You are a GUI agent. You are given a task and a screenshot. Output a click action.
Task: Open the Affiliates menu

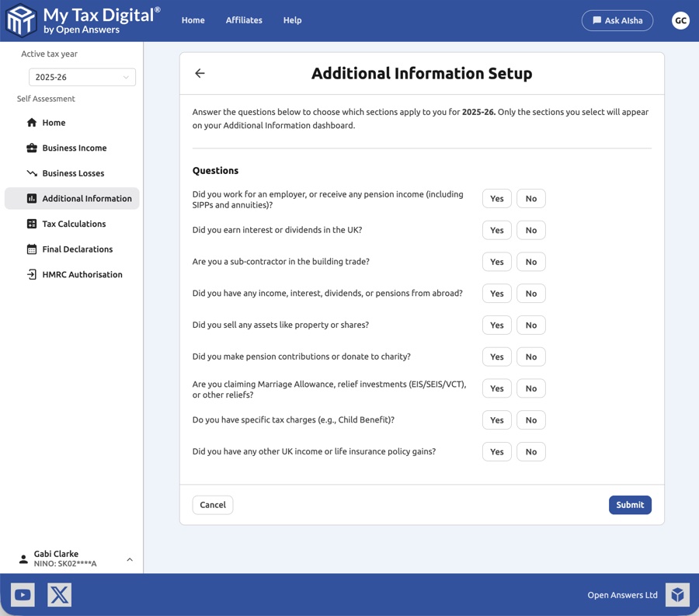coord(244,20)
